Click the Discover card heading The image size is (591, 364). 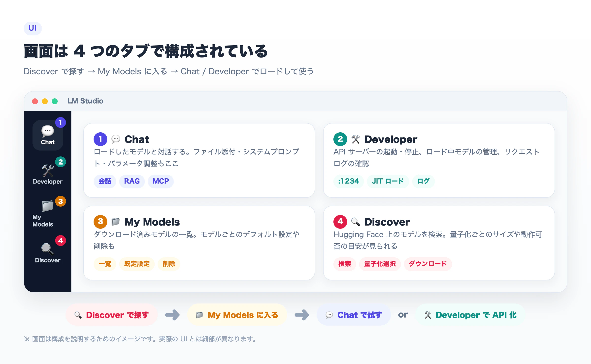point(387,222)
